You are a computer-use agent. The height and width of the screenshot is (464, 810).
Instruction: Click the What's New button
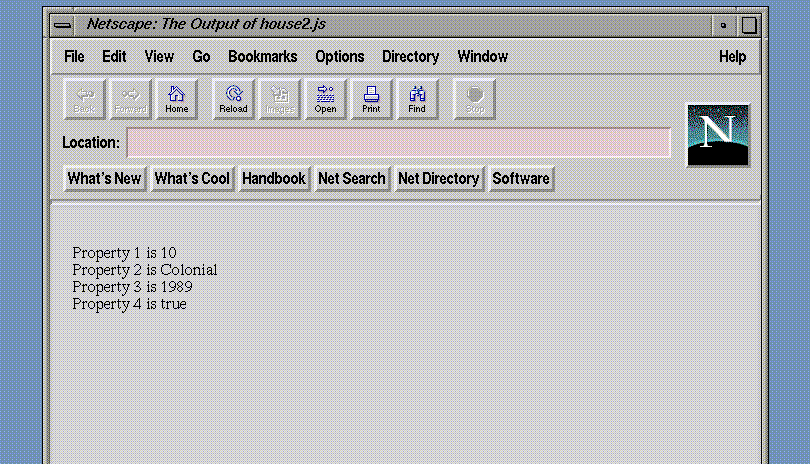tap(104, 179)
